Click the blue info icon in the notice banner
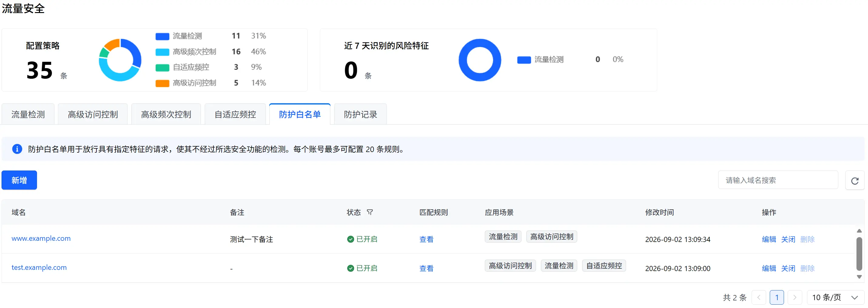Screen dimensions: 868x308 pyautogui.click(x=17, y=149)
